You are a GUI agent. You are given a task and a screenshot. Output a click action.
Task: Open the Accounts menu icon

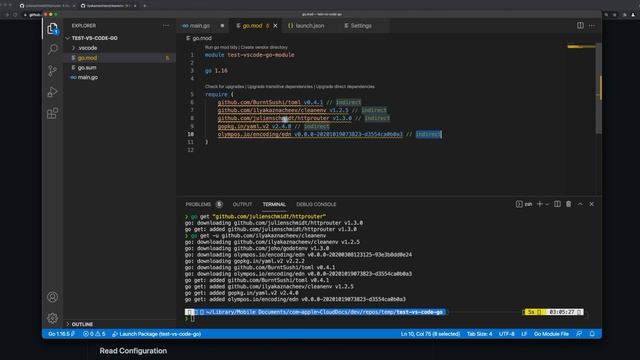click(52, 297)
